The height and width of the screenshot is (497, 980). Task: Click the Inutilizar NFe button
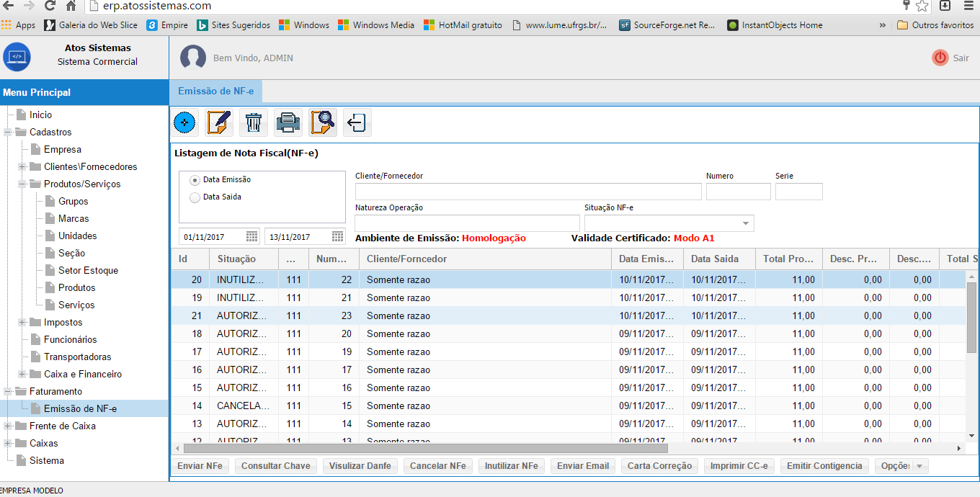tap(512, 466)
